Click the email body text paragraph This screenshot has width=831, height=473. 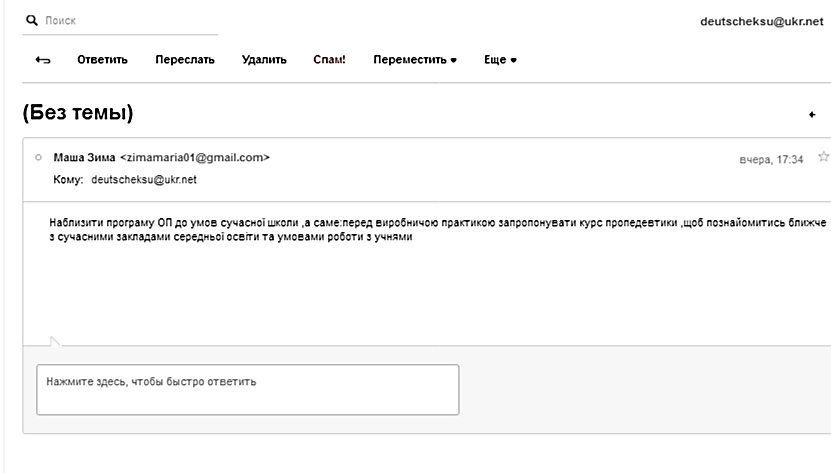pyautogui.click(x=437, y=230)
